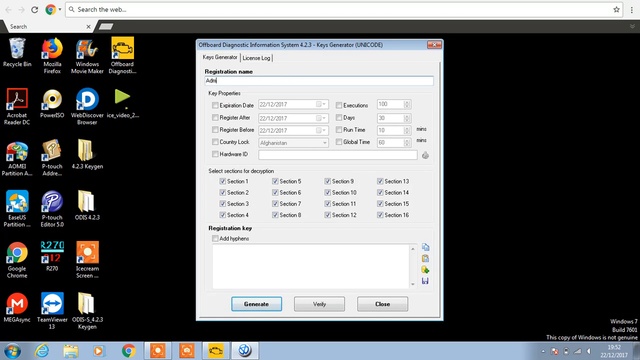640x360 pixels.
Task: Open Internet Explorer from the taskbar
Action: [x=42, y=351]
